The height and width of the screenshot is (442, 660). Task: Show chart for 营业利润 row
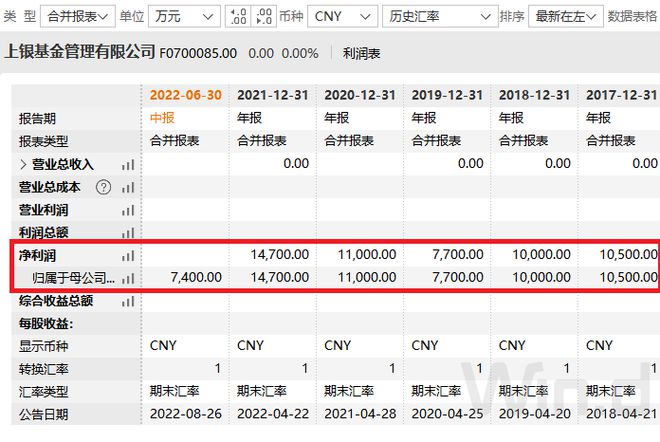128,210
